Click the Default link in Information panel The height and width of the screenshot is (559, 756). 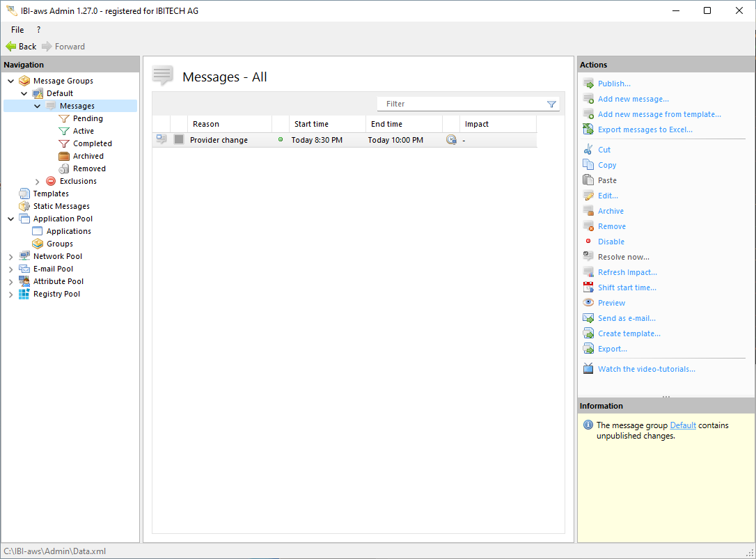pyautogui.click(x=682, y=425)
